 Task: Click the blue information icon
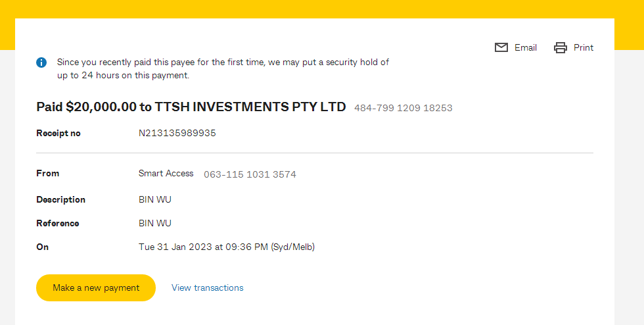(41, 63)
